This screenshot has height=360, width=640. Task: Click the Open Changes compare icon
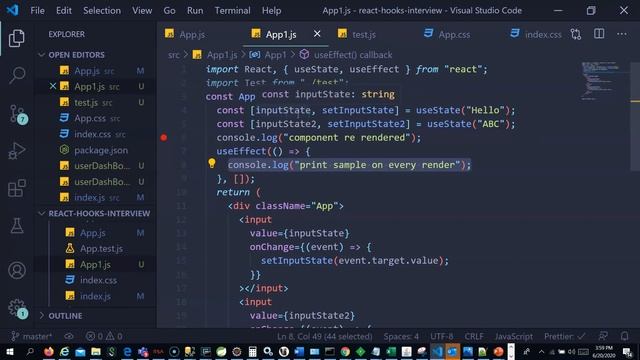tap(576, 34)
